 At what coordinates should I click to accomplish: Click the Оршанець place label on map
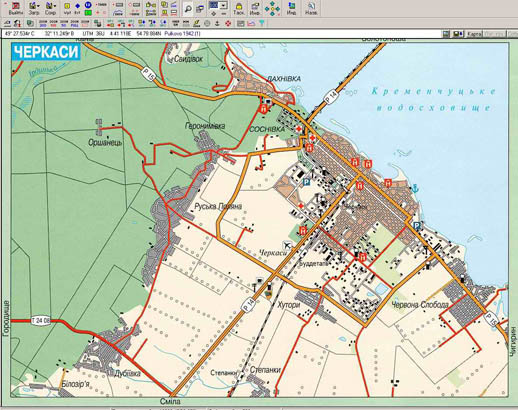(105, 143)
